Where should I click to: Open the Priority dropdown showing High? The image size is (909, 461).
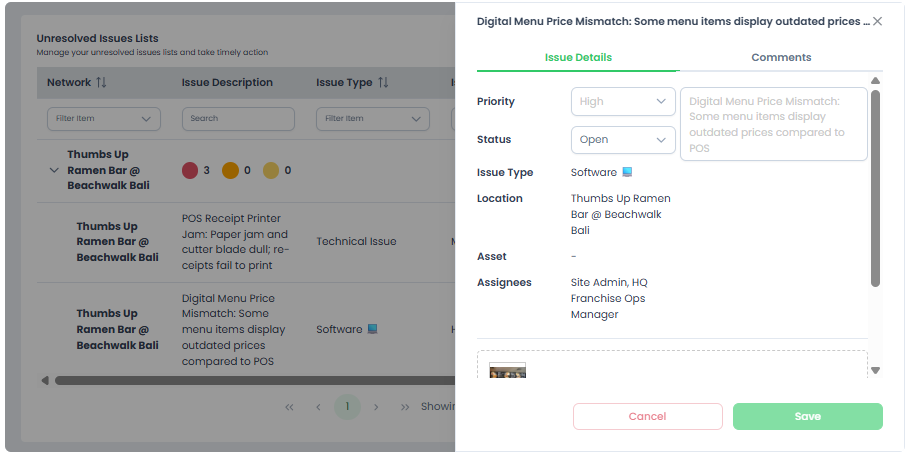(x=623, y=102)
